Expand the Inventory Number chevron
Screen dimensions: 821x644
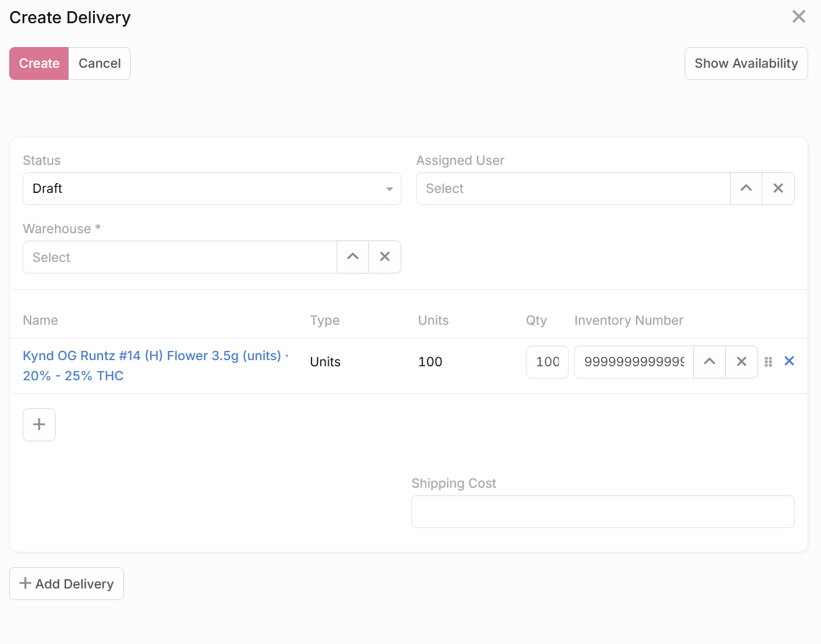point(709,362)
